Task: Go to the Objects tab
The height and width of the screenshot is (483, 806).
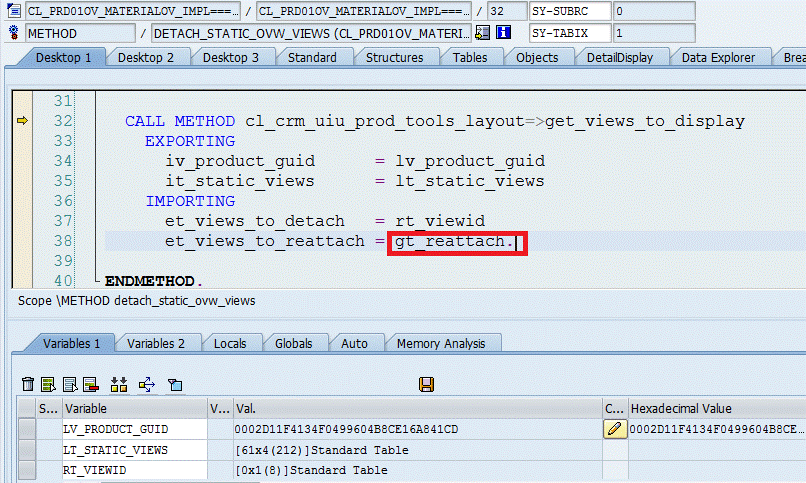Action: [537, 58]
